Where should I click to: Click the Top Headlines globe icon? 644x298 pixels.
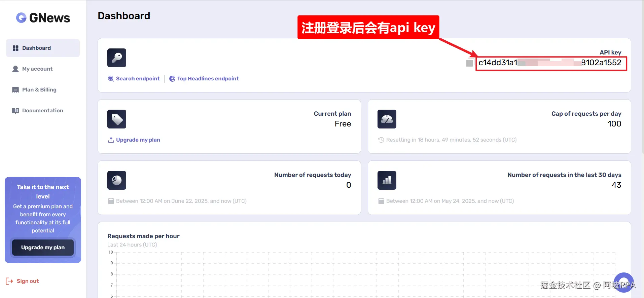coord(172,79)
